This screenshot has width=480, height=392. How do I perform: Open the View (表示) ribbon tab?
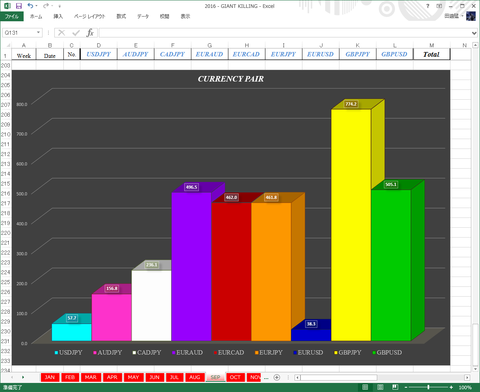tap(185, 16)
